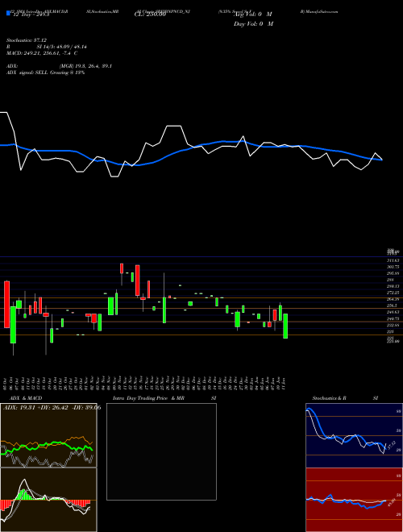This screenshot has width=403, height=532.
Task: Click the 311.63 price axis label
Action: point(393,260)
